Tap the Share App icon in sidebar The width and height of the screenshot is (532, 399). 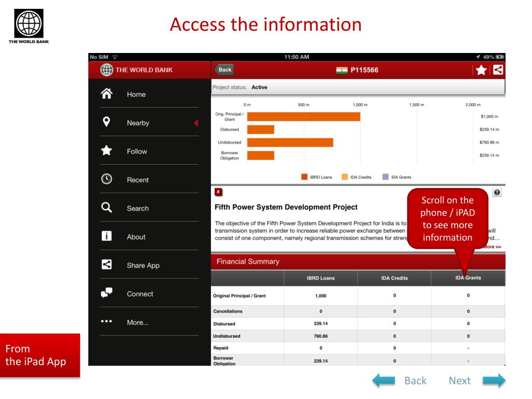coord(107,264)
